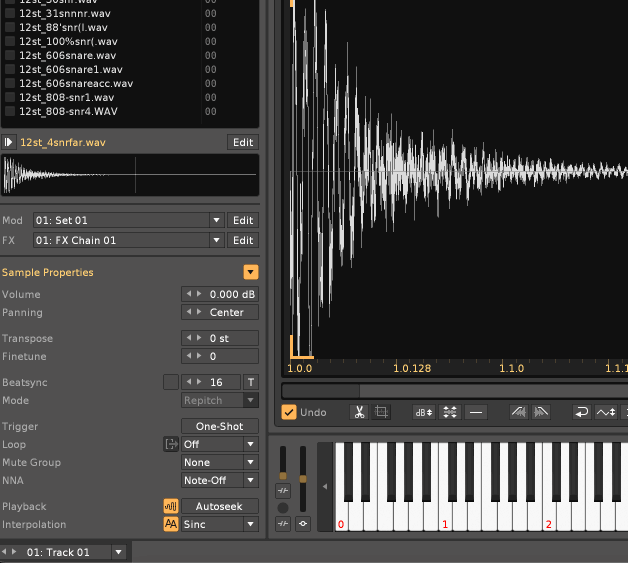628x563 pixels.
Task: Click the cut scissors icon in waveform toolbar
Action: click(x=360, y=412)
